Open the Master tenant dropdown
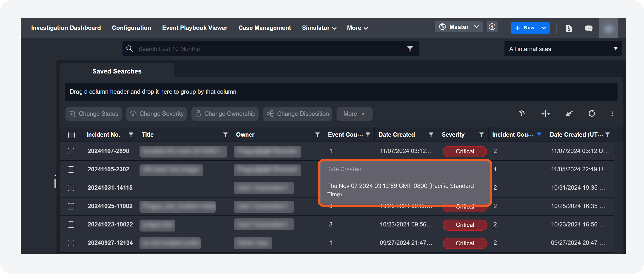This screenshot has height=274, width=644. [x=459, y=27]
